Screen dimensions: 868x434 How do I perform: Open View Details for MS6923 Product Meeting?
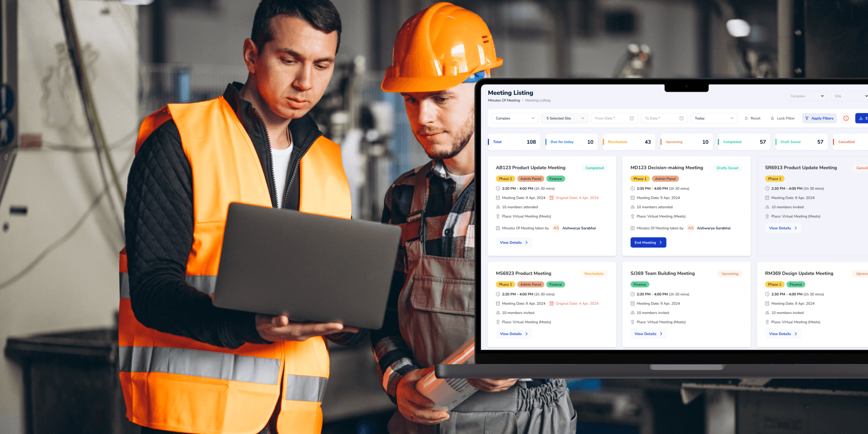514,334
